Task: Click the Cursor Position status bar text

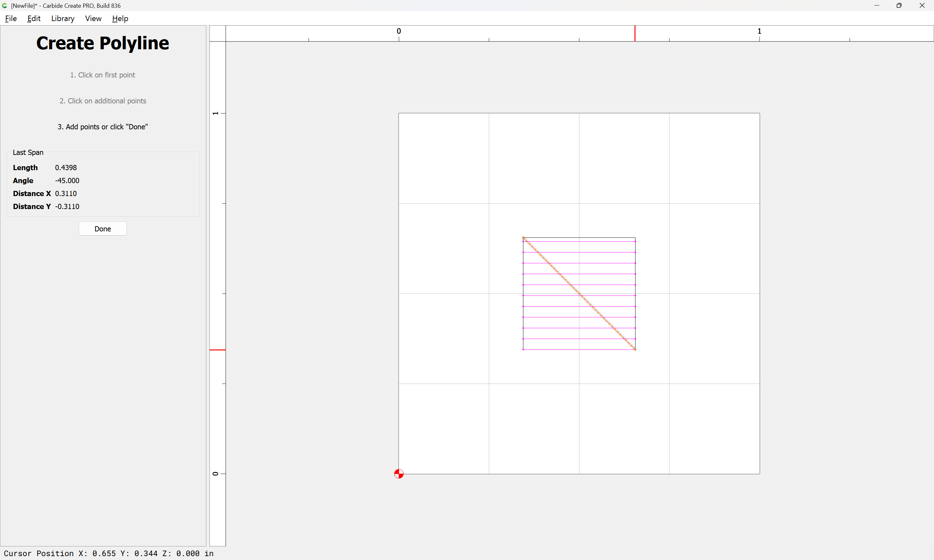Action: point(109,553)
